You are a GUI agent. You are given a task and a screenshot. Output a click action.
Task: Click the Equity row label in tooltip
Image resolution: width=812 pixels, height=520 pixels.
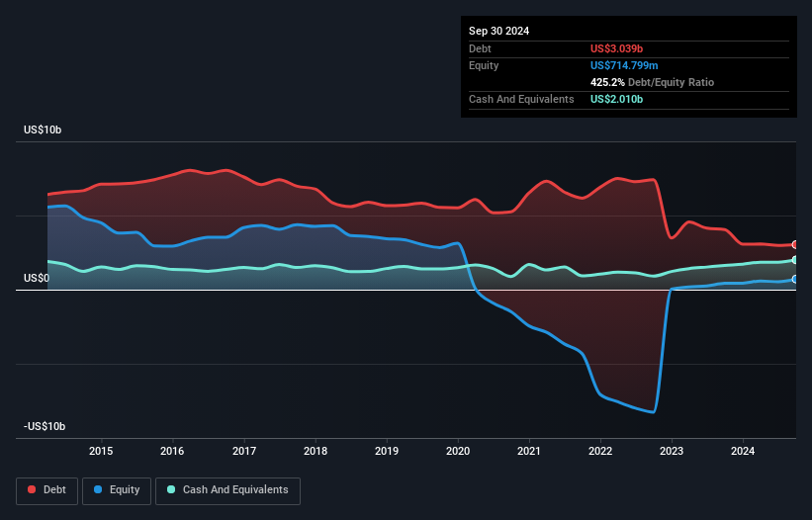pyautogui.click(x=484, y=65)
